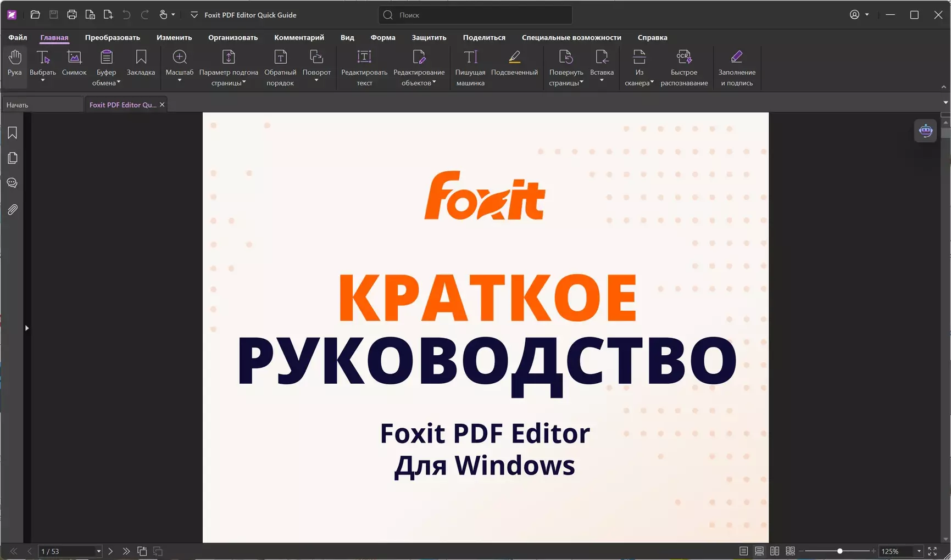Click the Обратный порядок ribbon icon
Image resolution: width=951 pixels, height=560 pixels.
tap(280, 57)
